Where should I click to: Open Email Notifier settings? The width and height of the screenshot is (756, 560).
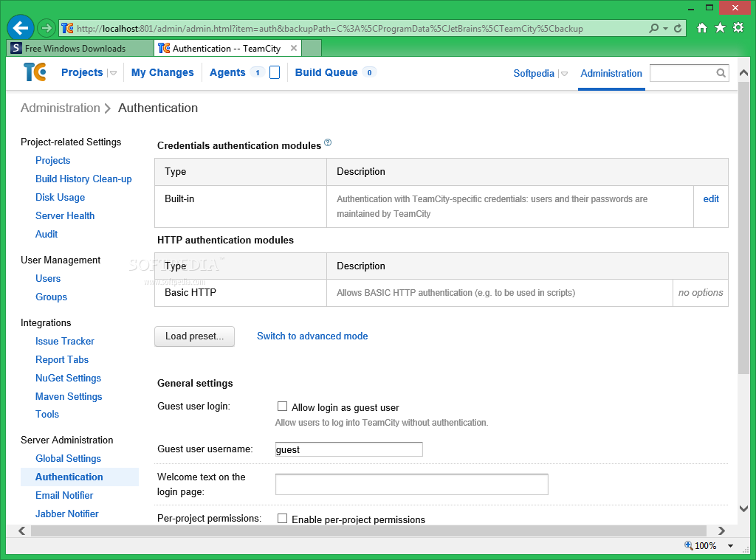tap(65, 495)
